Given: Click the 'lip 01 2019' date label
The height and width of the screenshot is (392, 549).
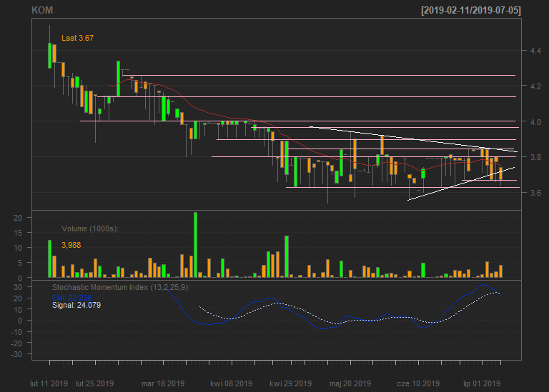Looking at the screenshot, I should [x=482, y=383].
